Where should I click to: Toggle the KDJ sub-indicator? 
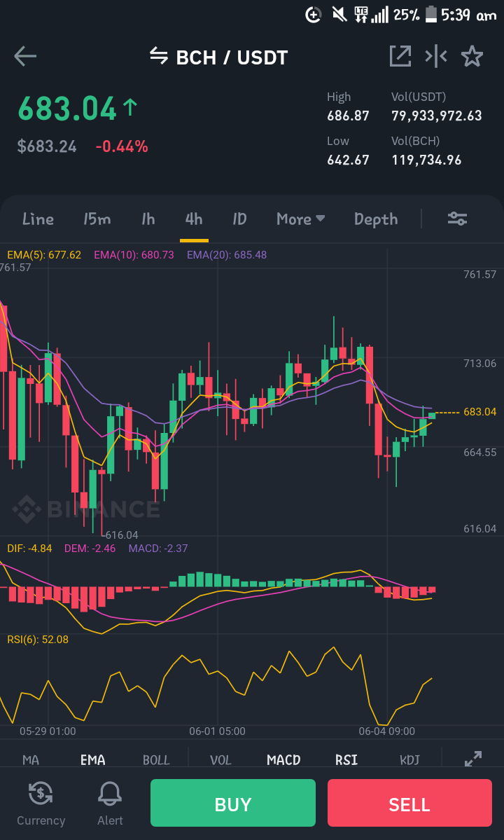coord(409,759)
